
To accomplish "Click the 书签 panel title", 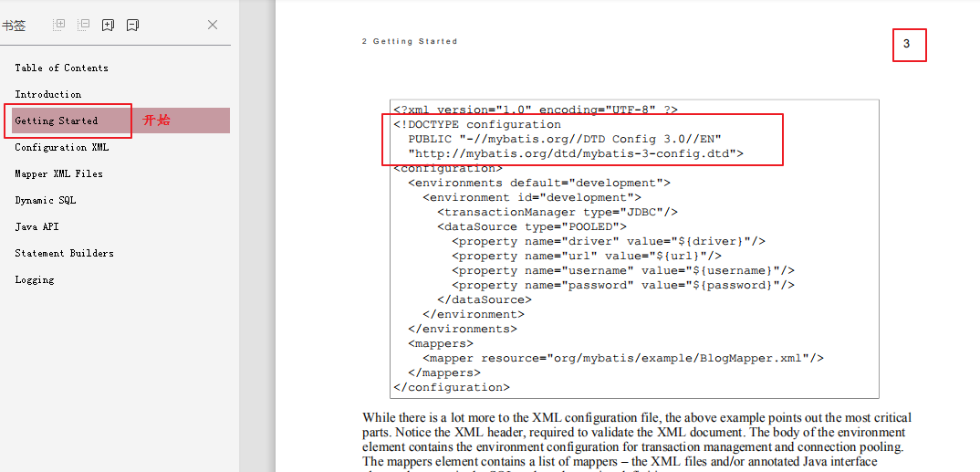I will [x=13, y=25].
